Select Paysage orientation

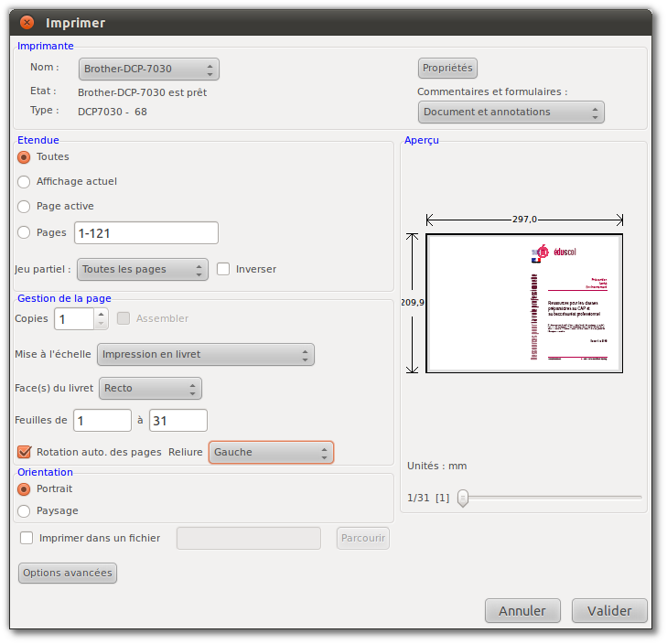25,511
